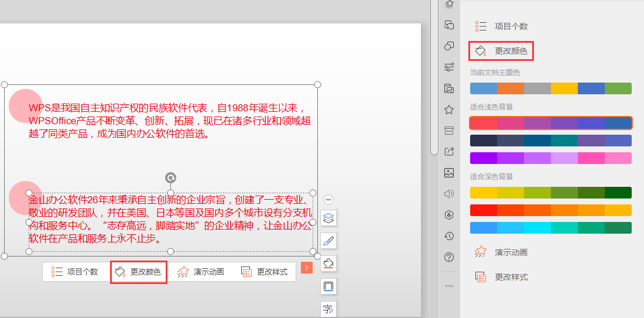Select 更改样式 label in the right panel
This screenshot has height=318, width=644.
click(511, 277)
